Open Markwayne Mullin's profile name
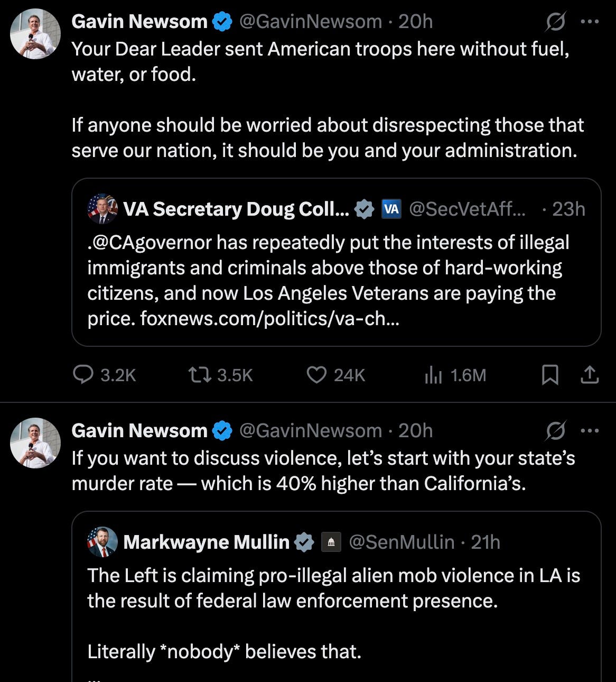Viewport: 616px width, 682px height. pyautogui.click(x=207, y=542)
